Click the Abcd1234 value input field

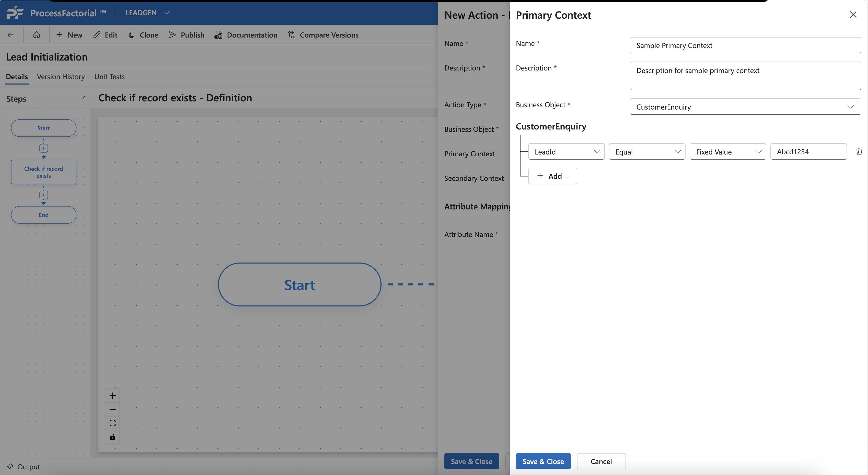coord(808,152)
